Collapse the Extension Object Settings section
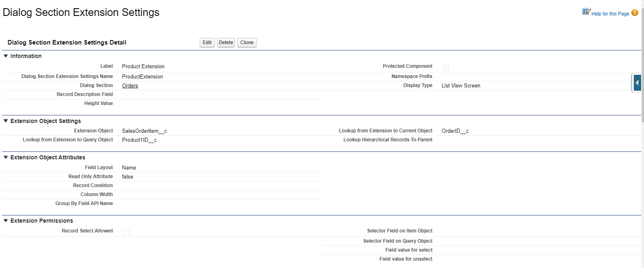The width and height of the screenshot is (644, 268). click(x=6, y=121)
